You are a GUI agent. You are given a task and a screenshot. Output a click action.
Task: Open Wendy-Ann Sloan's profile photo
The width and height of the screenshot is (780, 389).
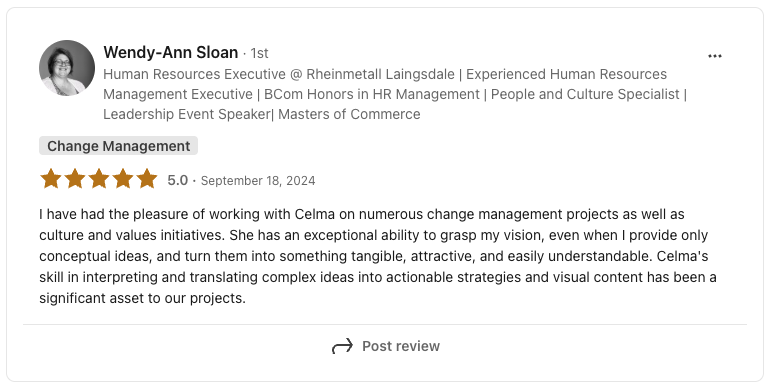[x=67, y=68]
